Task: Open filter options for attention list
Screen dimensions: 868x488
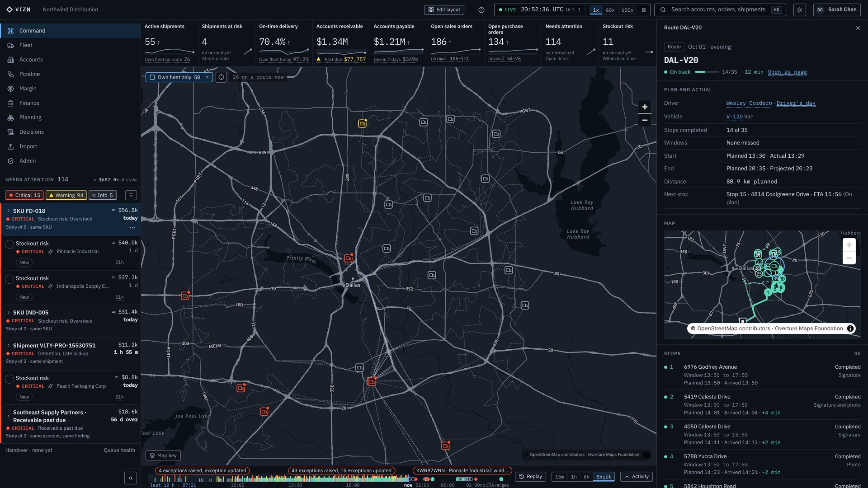Action: [x=131, y=195]
